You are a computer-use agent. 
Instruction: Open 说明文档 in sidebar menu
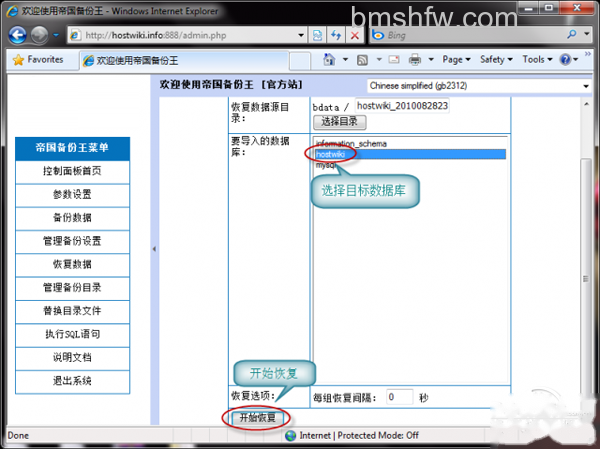(x=72, y=357)
